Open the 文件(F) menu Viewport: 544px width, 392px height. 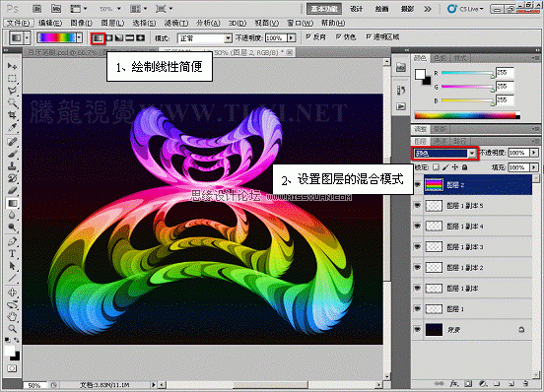point(19,23)
